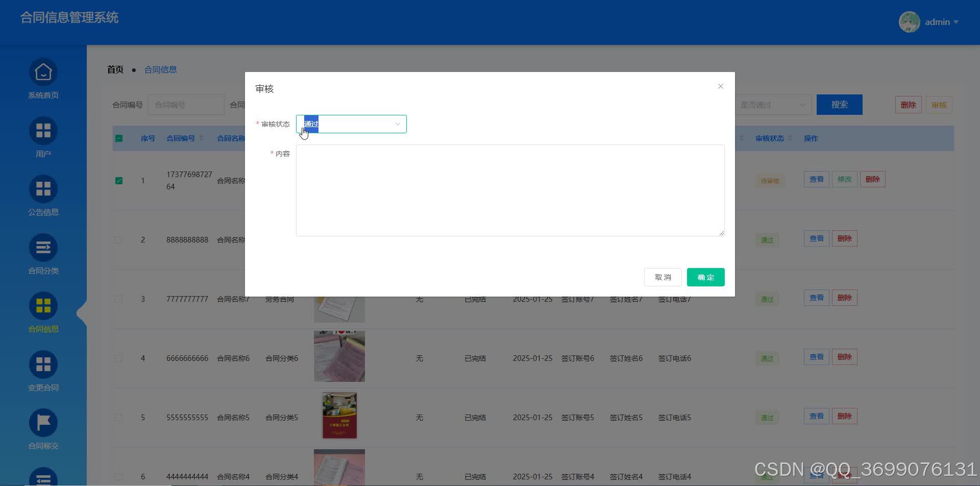Delete row 1 with 删除
Viewport: 980px width, 486px height.
[x=873, y=179]
